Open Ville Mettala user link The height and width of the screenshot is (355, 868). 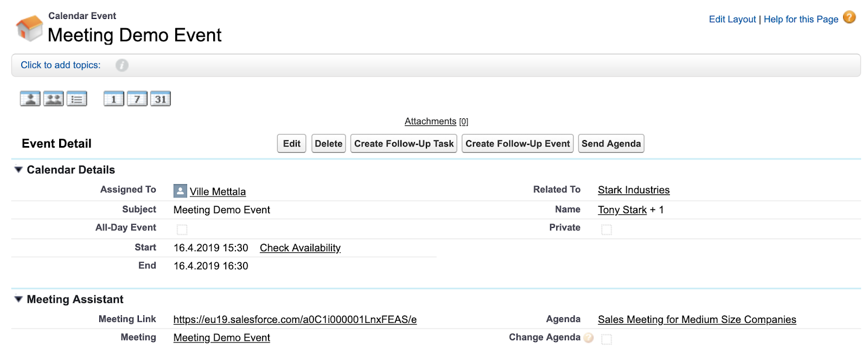(218, 192)
